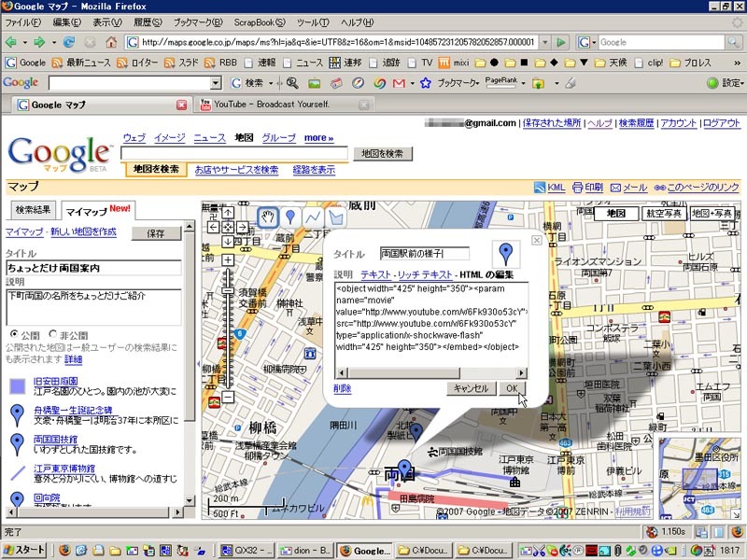The image size is (747, 560).
Task: Pan the map up with arrow
Action: (228, 213)
